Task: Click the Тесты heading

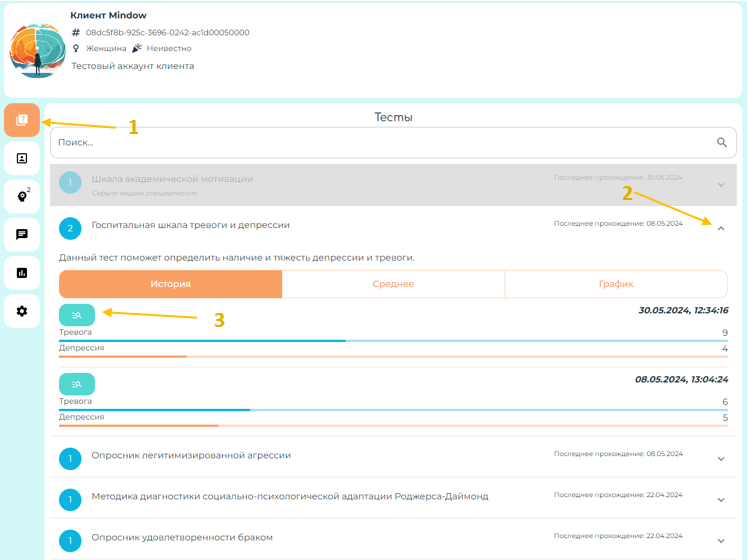Action: tap(393, 117)
